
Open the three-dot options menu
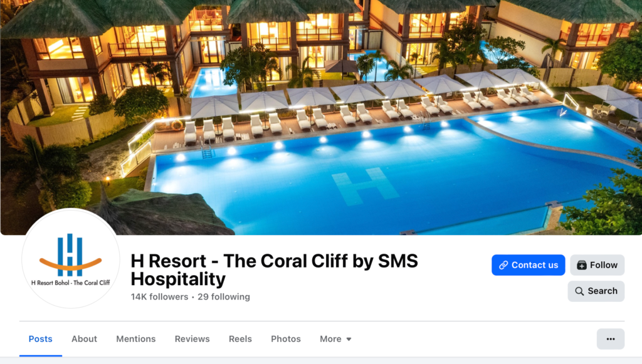point(611,339)
